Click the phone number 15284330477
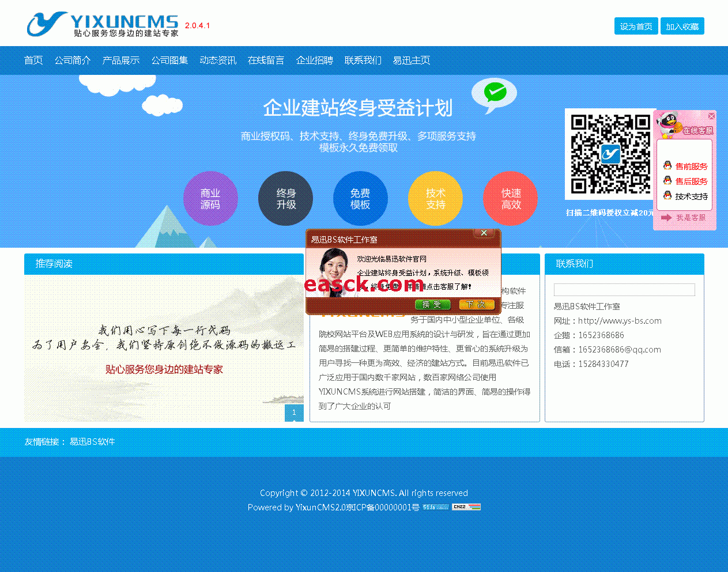Screen dimensions: 728x572 pyautogui.click(x=603, y=364)
